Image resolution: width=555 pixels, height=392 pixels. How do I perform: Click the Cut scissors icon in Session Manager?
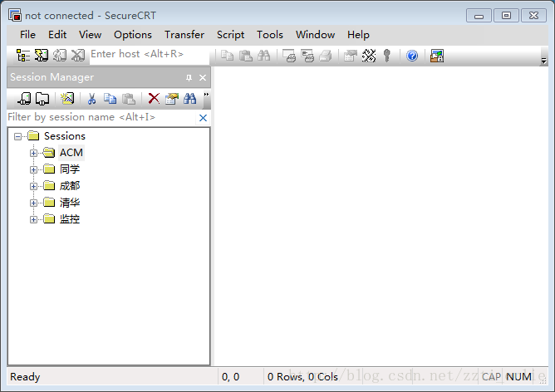91,98
